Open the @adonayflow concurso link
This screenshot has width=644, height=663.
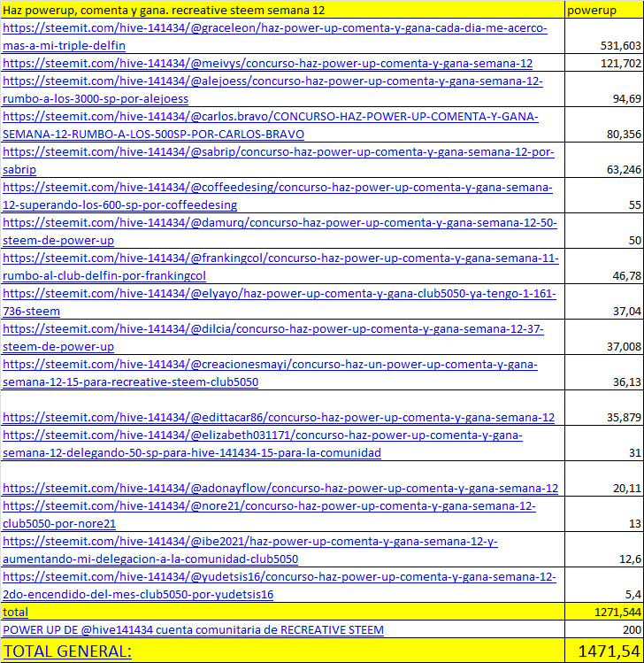[280, 489]
